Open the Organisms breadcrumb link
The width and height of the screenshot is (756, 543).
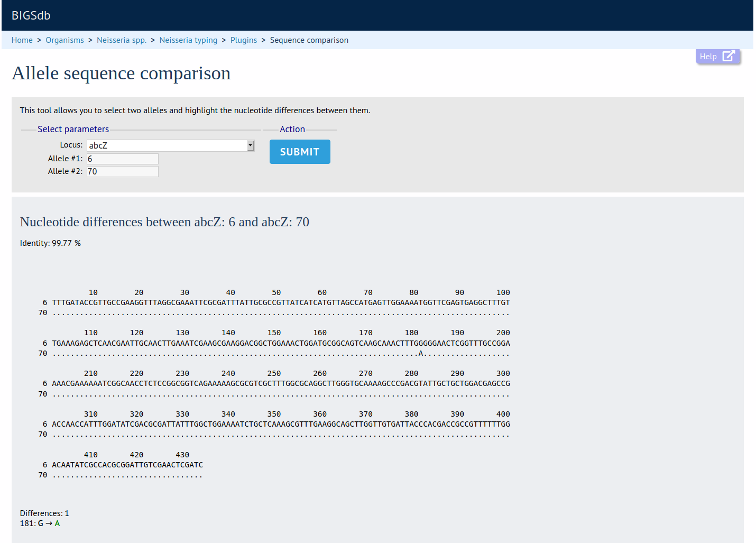tap(64, 40)
